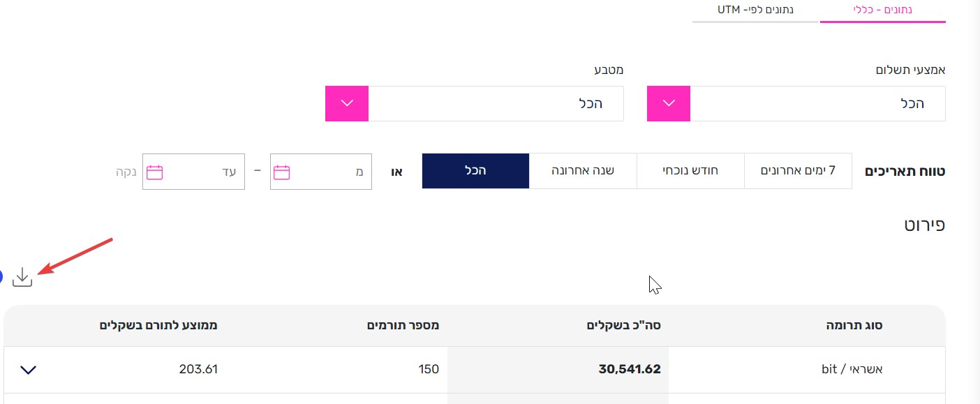This screenshot has width=980, height=404.
Task: Open the מטבע pink dropdown arrow
Action: tap(347, 104)
